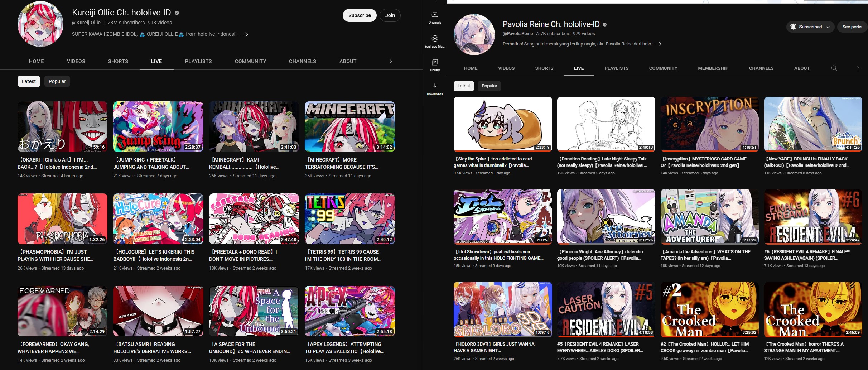The width and height of the screenshot is (868, 370).
Task: Show more tabs on the Pavolia Reine channel
Action: pos(858,68)
